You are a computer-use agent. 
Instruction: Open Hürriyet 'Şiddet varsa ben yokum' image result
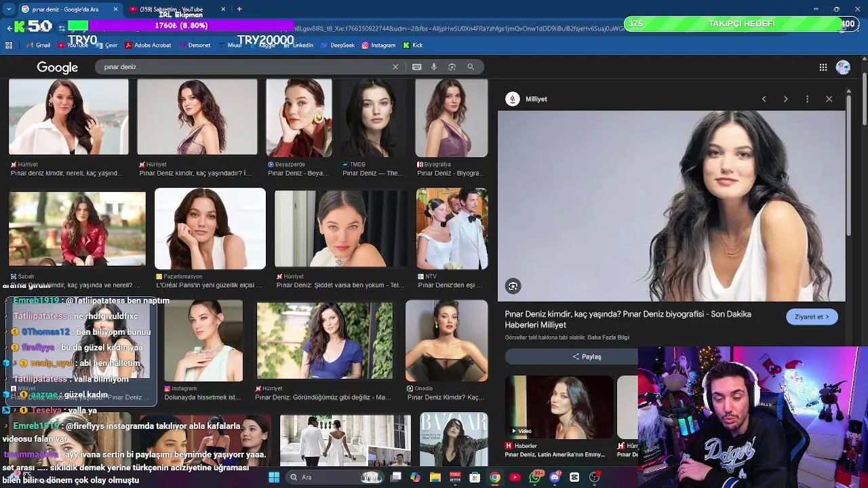(x=340, y=228)
